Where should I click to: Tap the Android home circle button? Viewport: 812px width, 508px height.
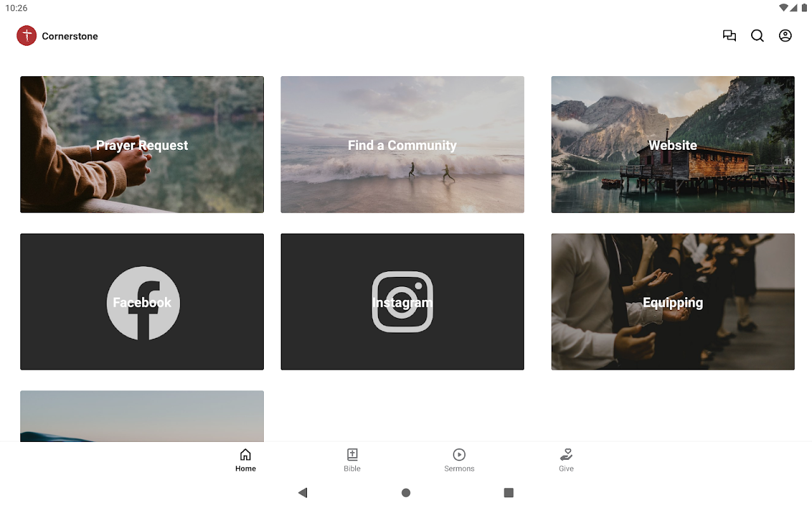(406, 493)
